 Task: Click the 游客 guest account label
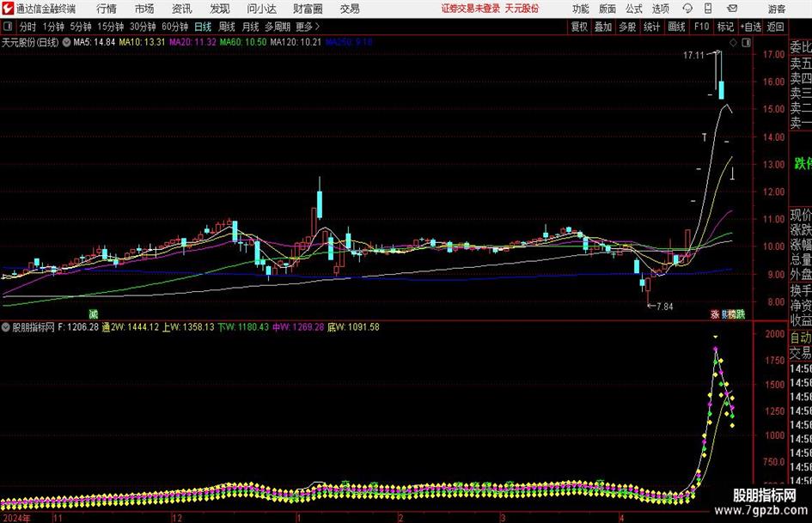777,9
